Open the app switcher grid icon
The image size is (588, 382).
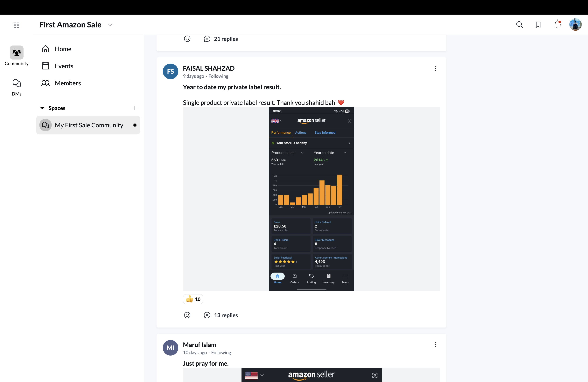click(x=16, y=25)
